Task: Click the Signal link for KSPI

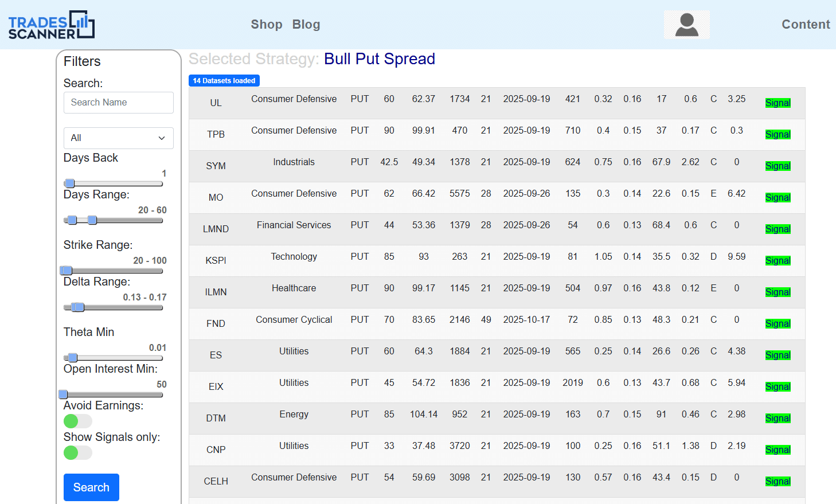Action: click(x=778, y=261)
